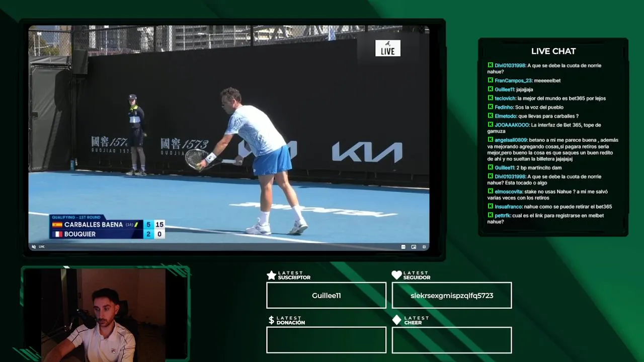Image resolution: width=644 pixels, height=362 pixels.
Task: Click the message 'nahue como se puede retirar'
Action: click(x=568, y=207)
